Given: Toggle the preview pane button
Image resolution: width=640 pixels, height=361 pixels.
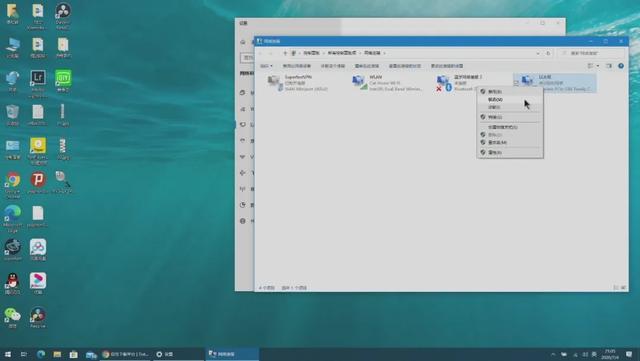Looking at the screenshot, I should (609, 66).
